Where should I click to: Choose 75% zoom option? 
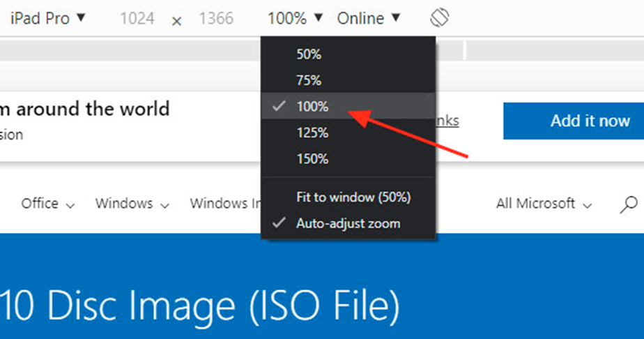[x=309, y=80]
